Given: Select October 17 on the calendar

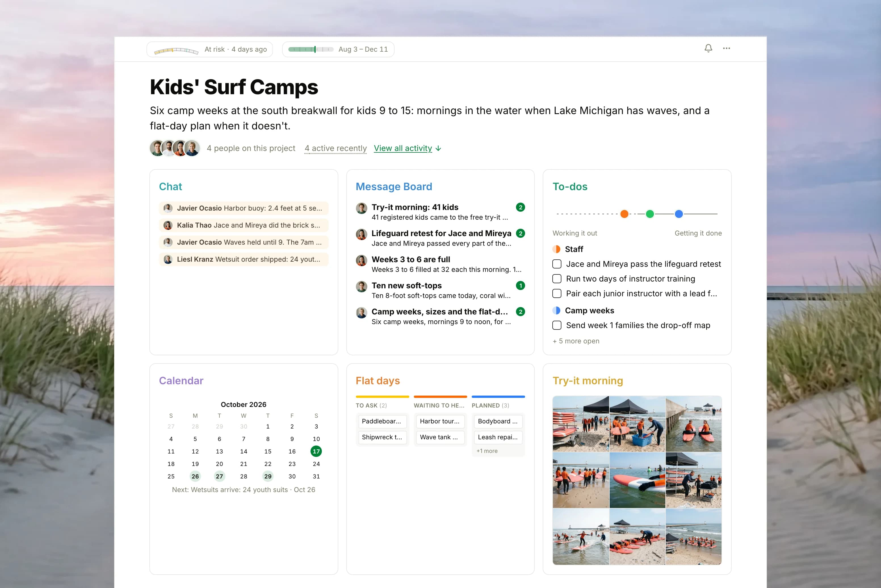Looking at the screenshot, I should point(316,451).
